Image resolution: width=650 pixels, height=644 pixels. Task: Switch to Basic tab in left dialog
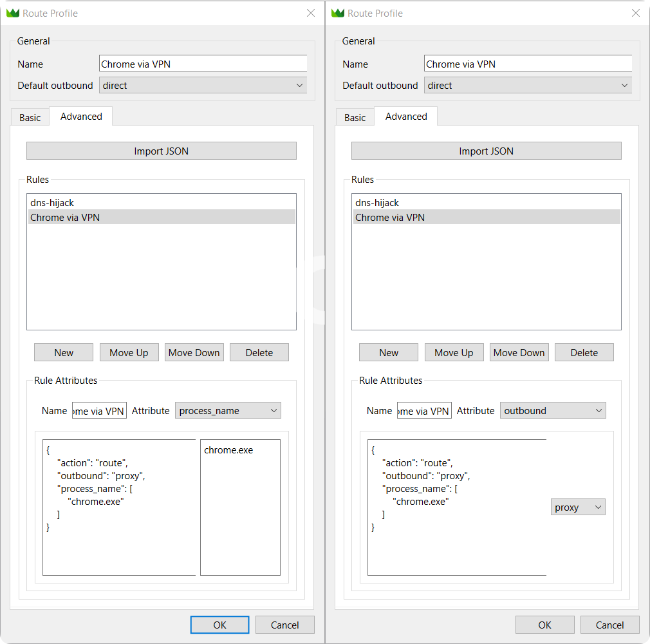tap(30, 117)
